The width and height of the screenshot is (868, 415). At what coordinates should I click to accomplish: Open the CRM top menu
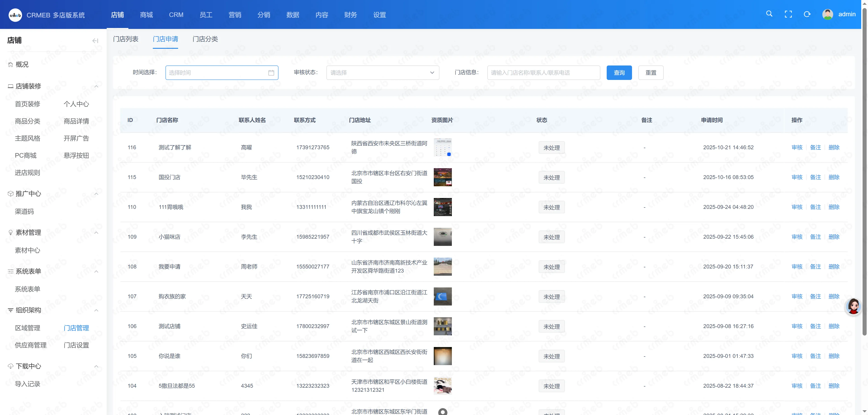176,15
